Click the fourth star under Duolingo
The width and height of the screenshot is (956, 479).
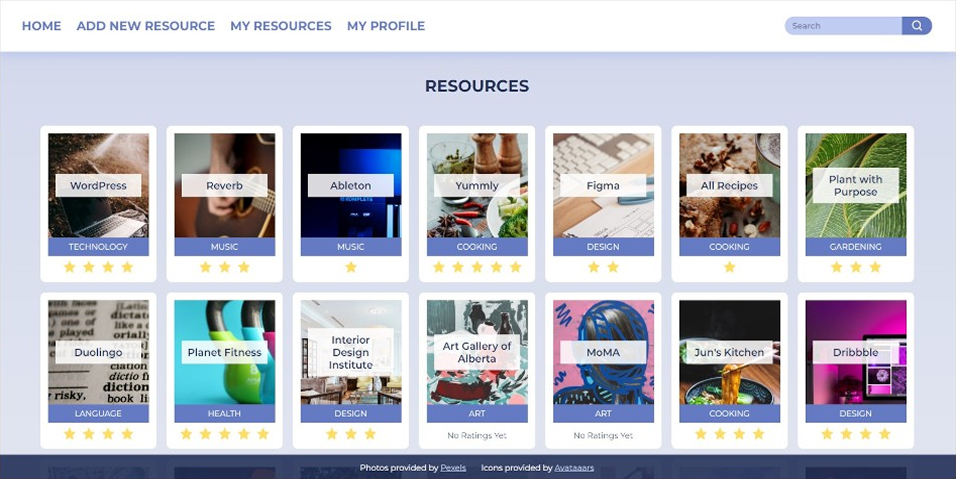coord(127,434)
